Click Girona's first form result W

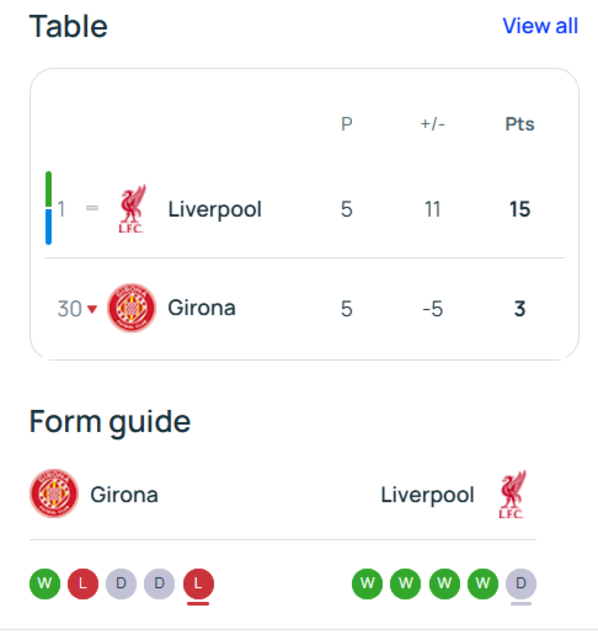pos(45,584)
